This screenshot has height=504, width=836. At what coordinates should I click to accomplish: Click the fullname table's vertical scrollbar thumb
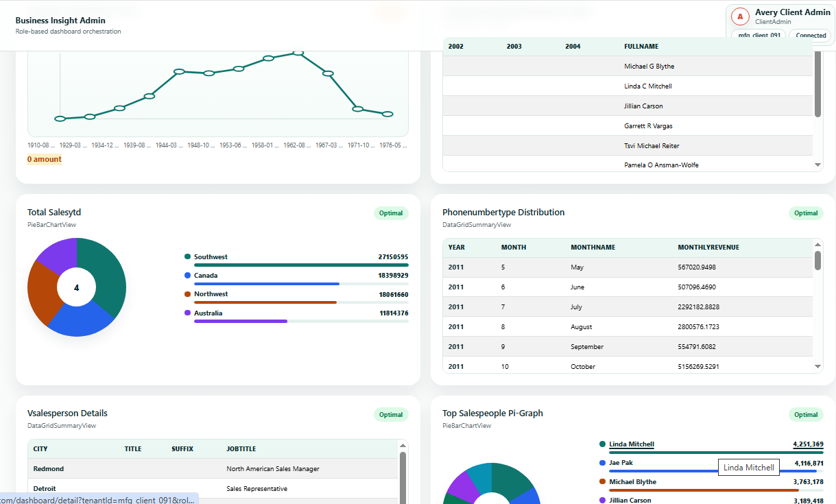[x=817, y=83]
